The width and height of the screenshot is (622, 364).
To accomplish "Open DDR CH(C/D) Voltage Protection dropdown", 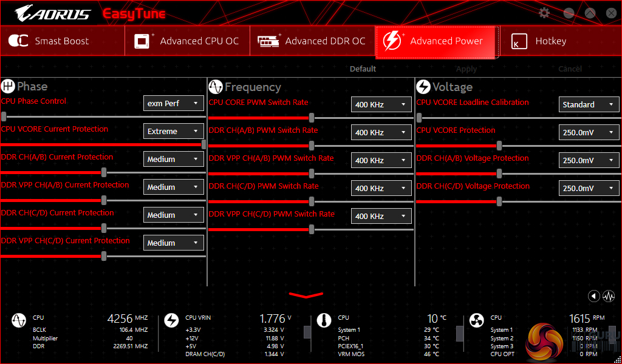I will click(x=589, y=188).
